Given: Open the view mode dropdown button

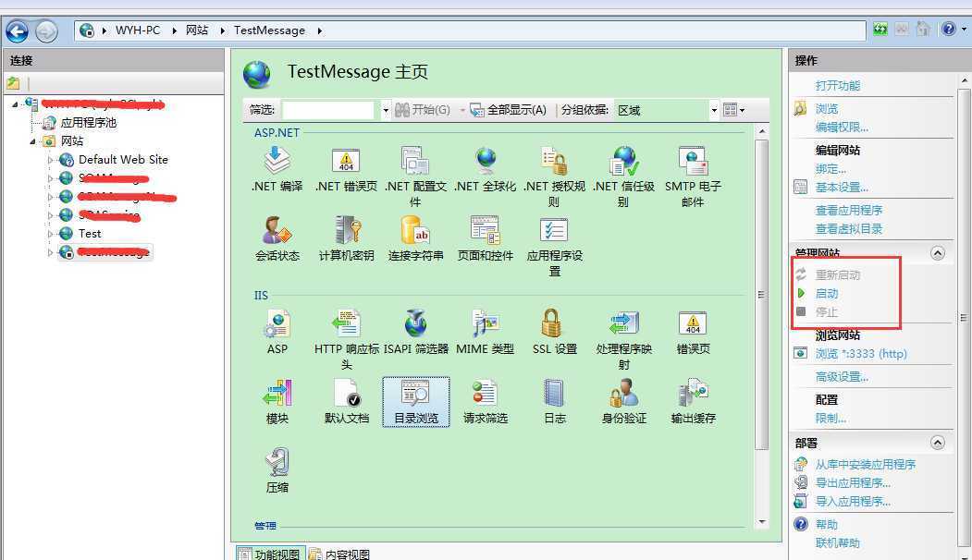Looking at the screenshot, I should tap(734, 110).
